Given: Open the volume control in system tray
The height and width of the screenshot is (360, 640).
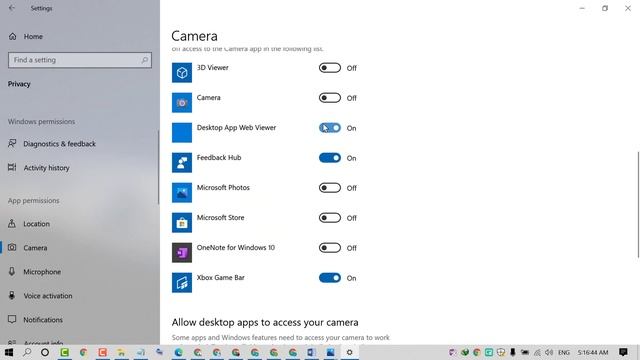Looking at the screenshot, I should tap(549, 352).
